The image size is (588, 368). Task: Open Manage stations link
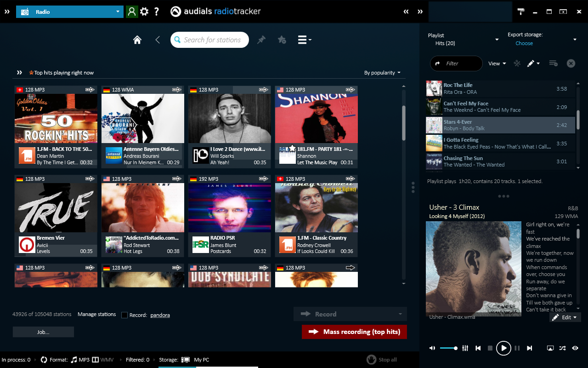96,314
